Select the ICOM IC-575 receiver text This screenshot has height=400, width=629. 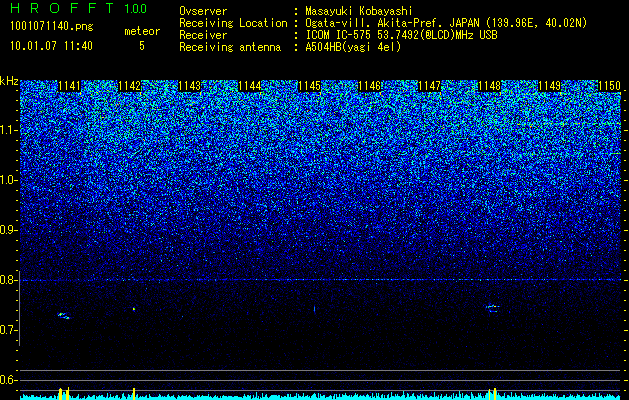point(401,35)
